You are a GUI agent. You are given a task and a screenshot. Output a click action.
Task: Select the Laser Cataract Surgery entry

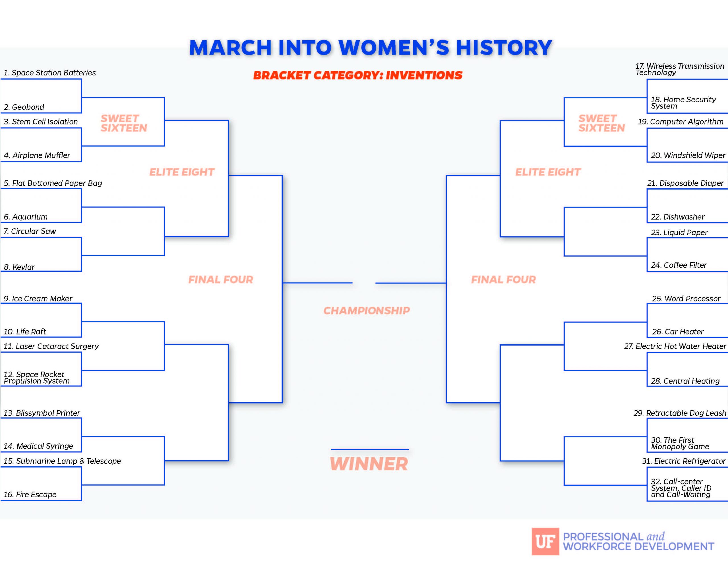point(51,346)
